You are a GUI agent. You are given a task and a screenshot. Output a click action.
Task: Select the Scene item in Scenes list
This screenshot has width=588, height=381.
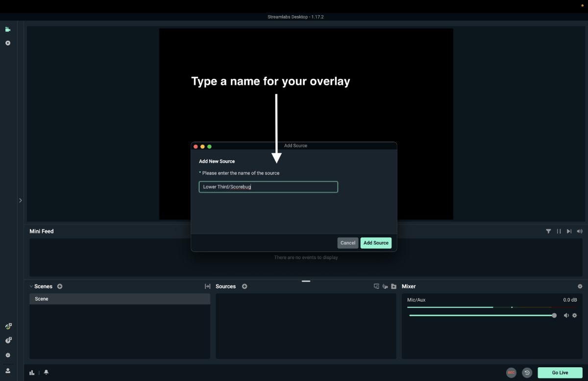pos(120,299)
